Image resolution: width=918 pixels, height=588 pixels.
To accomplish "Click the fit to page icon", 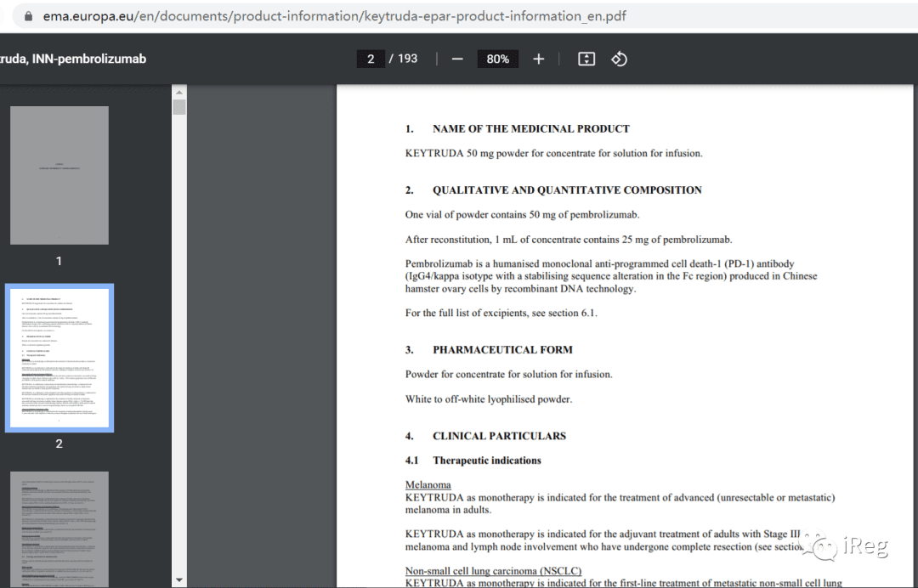I will point(586,59).
